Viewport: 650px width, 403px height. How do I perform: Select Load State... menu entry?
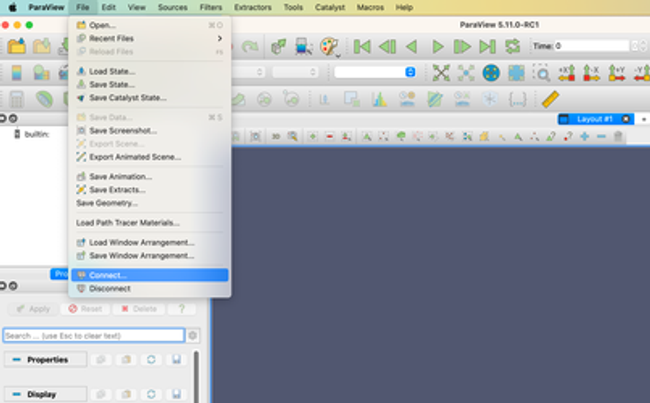coord(149,71)
